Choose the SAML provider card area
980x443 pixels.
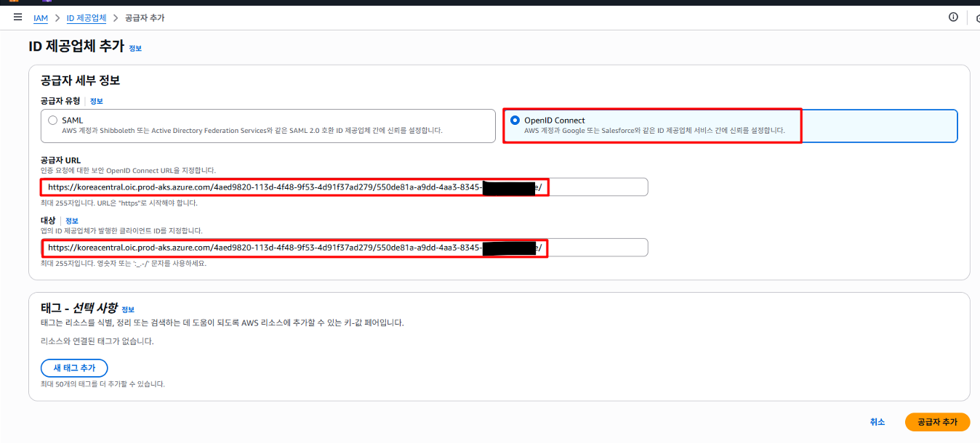269,126
